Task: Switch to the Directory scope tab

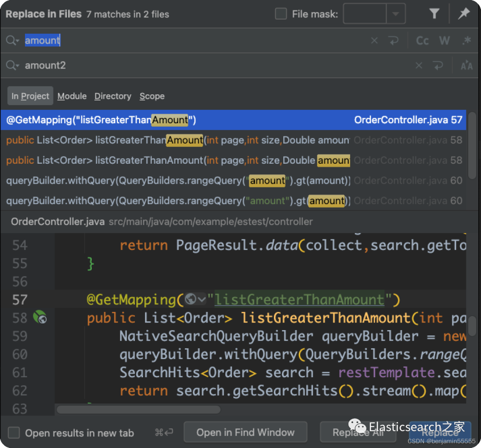Action: pos(113,96)
